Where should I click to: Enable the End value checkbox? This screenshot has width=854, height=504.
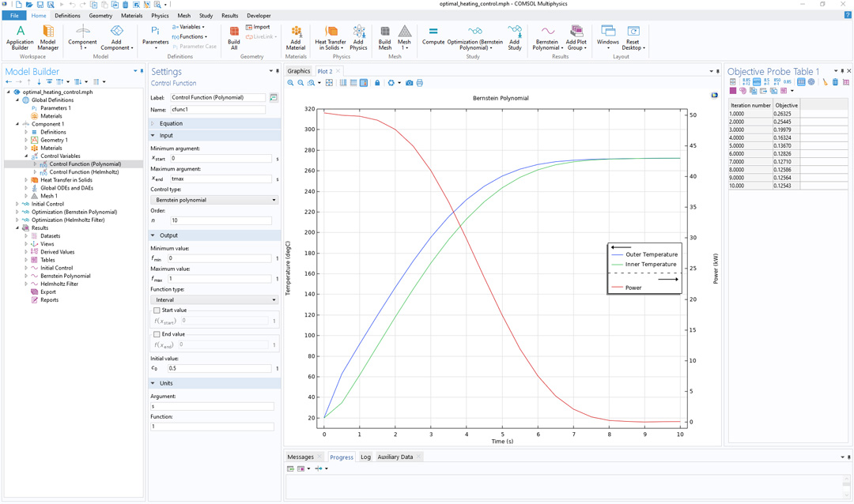coord(157,334)
